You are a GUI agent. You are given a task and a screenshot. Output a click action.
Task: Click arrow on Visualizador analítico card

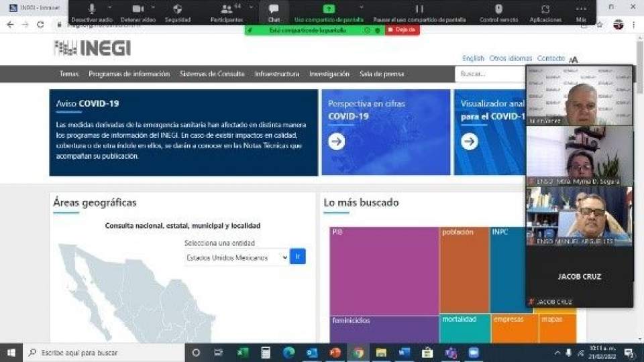pyautogui.click(x=469, y=141)
